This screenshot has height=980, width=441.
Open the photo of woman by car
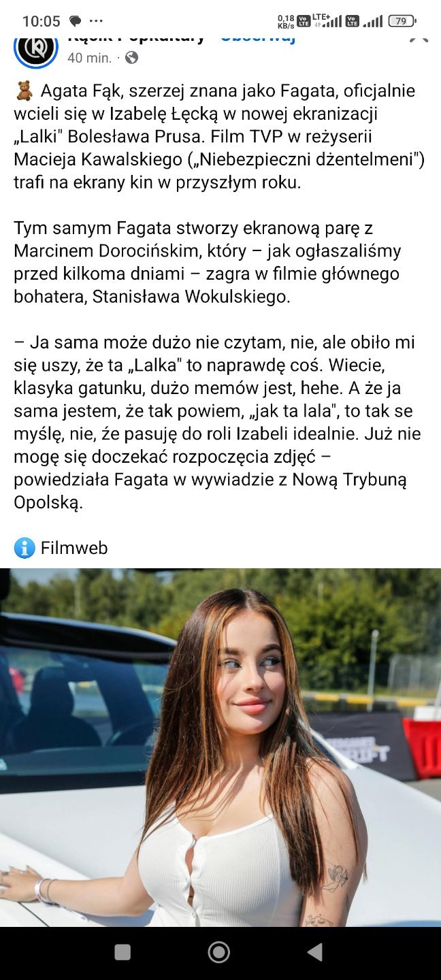coord(220,747)
